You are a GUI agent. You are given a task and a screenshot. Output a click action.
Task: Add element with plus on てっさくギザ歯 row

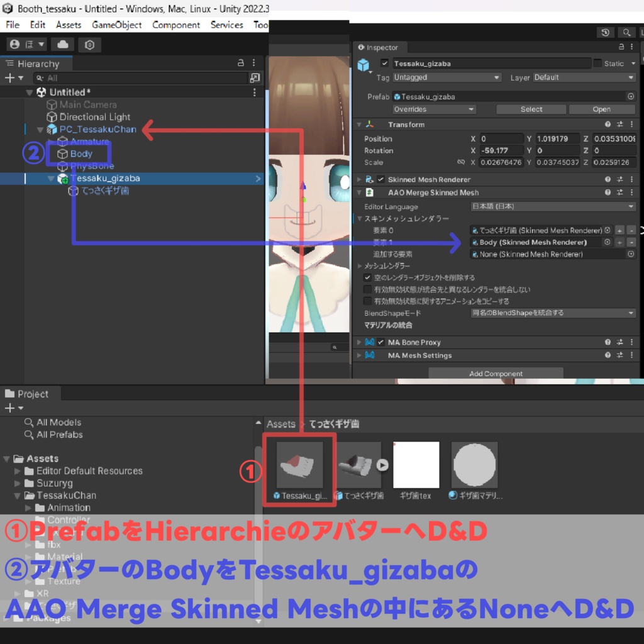(x=619, y=230)
